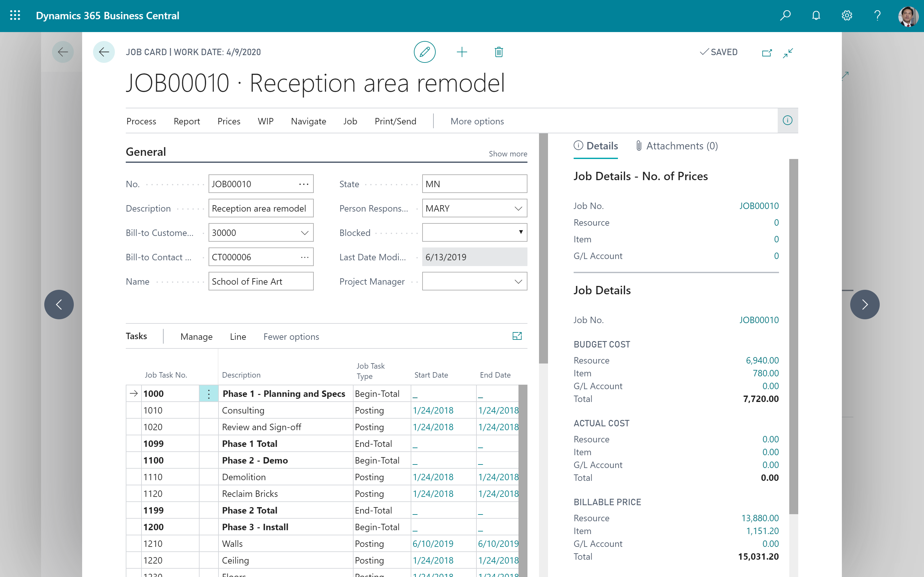Edit the job card with the pencil icon

[424, 52]
